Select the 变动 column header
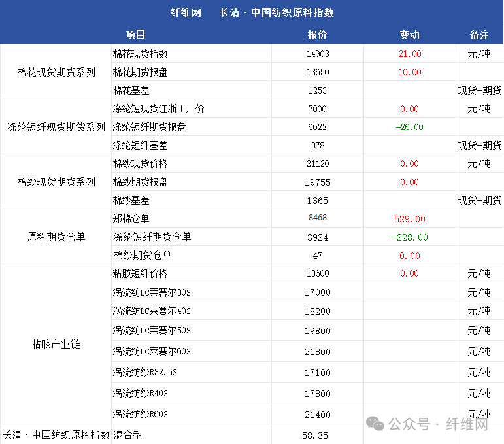Image resolution: width=504 pixels, height=444 pixels. [409, 35]
